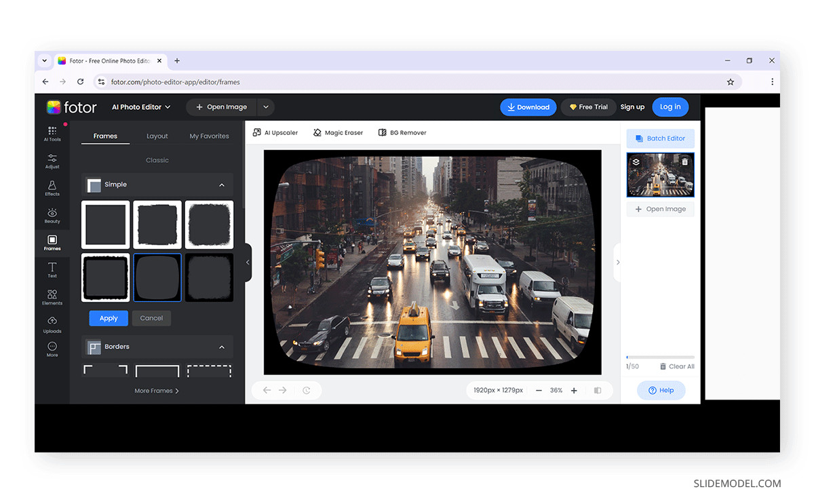
Task: Zoom in with the plus icon
Action: pyautogui.click(x=574, y=391)
